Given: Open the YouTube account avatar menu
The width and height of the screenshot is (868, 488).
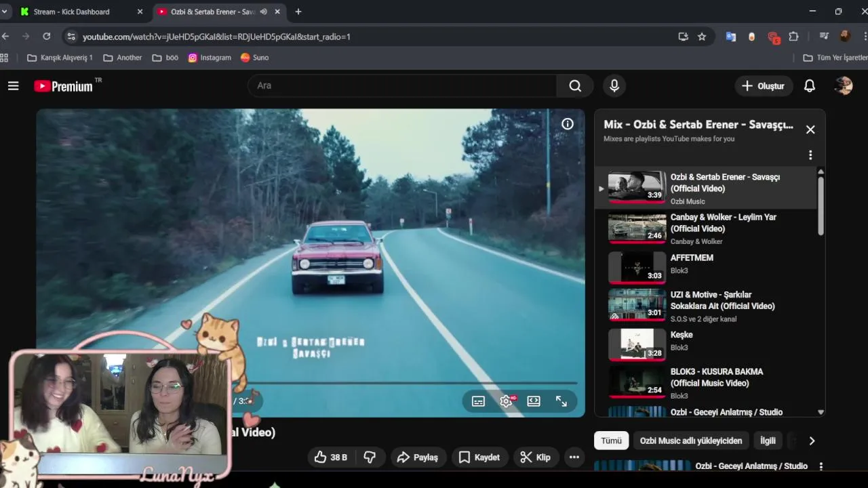Looking at the screenshot, I should tap(844, 85).
